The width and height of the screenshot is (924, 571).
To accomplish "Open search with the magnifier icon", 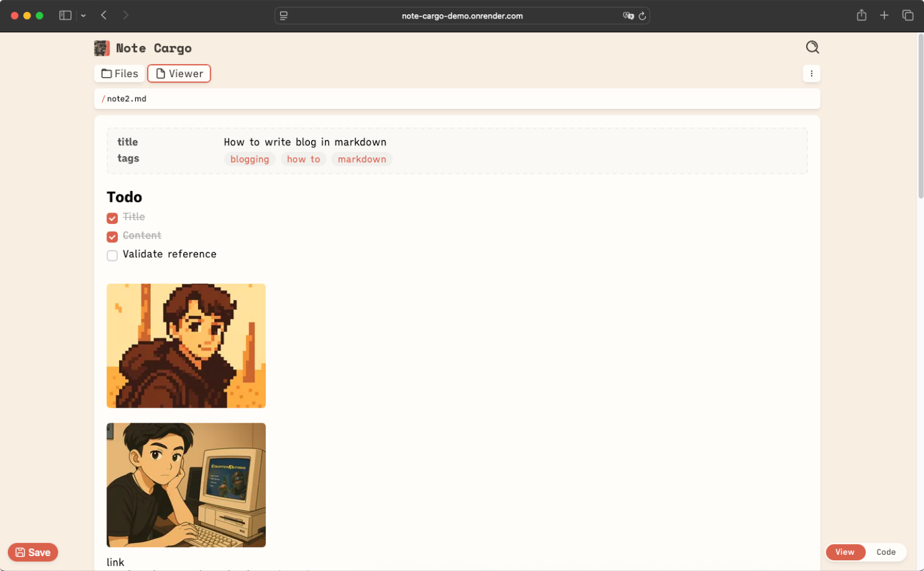I will (812, 47).
